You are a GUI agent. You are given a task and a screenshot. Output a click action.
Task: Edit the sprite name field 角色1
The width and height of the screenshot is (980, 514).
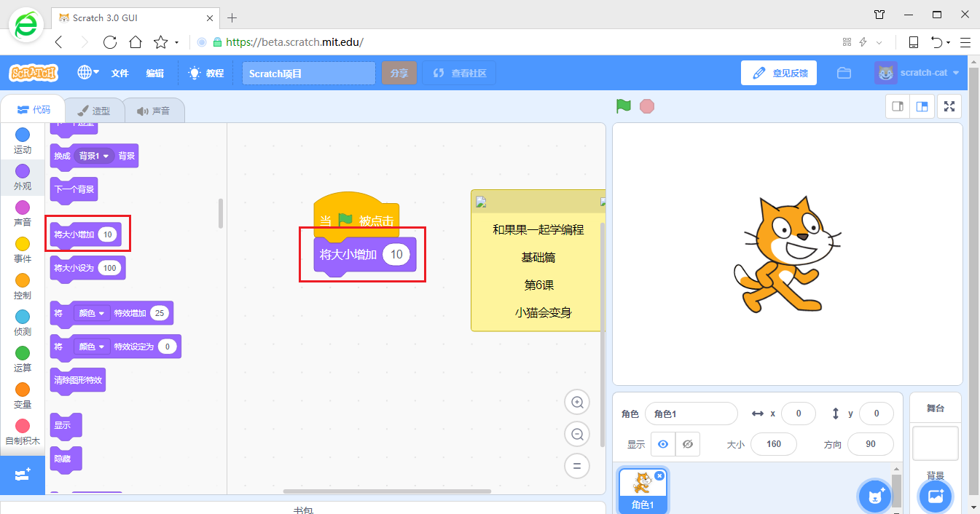pyautogui.click(x=691, y=414)
